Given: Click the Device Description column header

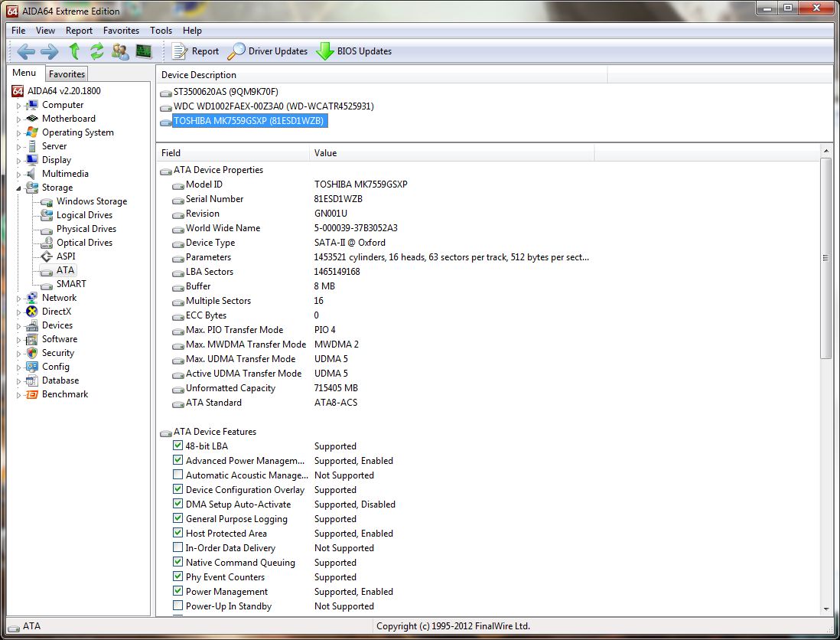Looking at the screenshot, I should tap(382, 75).
